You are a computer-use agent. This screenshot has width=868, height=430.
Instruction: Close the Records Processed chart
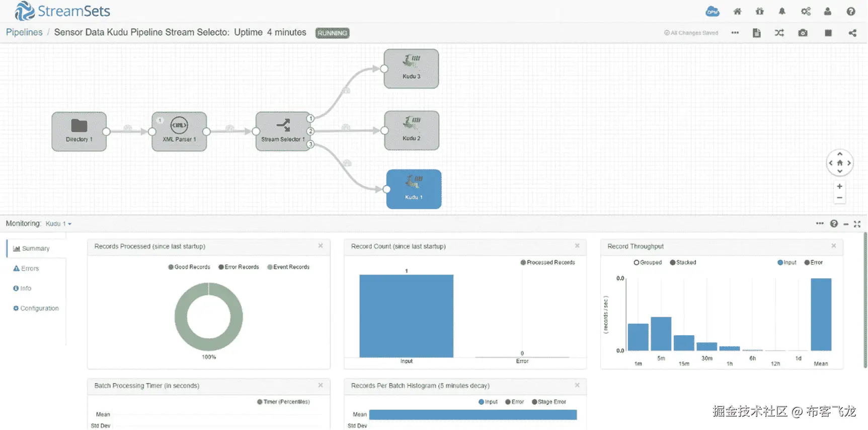click(321, 246)
